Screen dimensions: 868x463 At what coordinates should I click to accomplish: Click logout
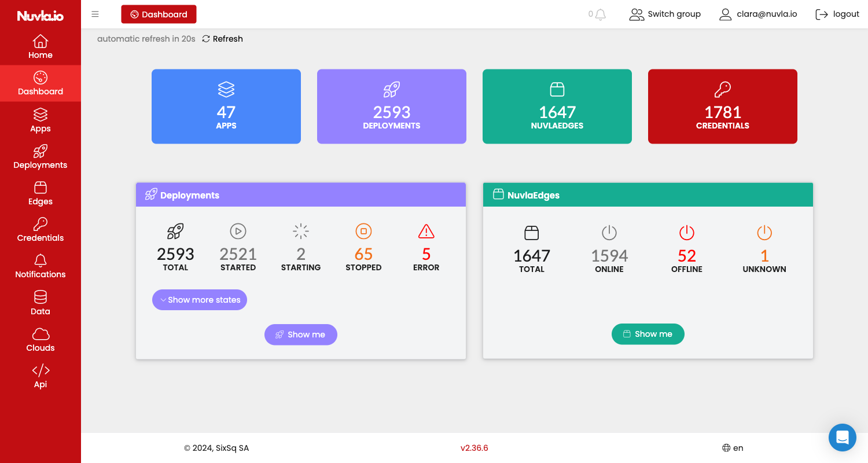837,14
